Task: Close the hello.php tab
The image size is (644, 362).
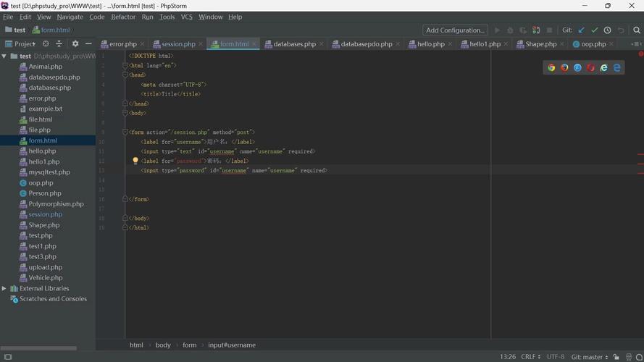Action: point(450,44)
